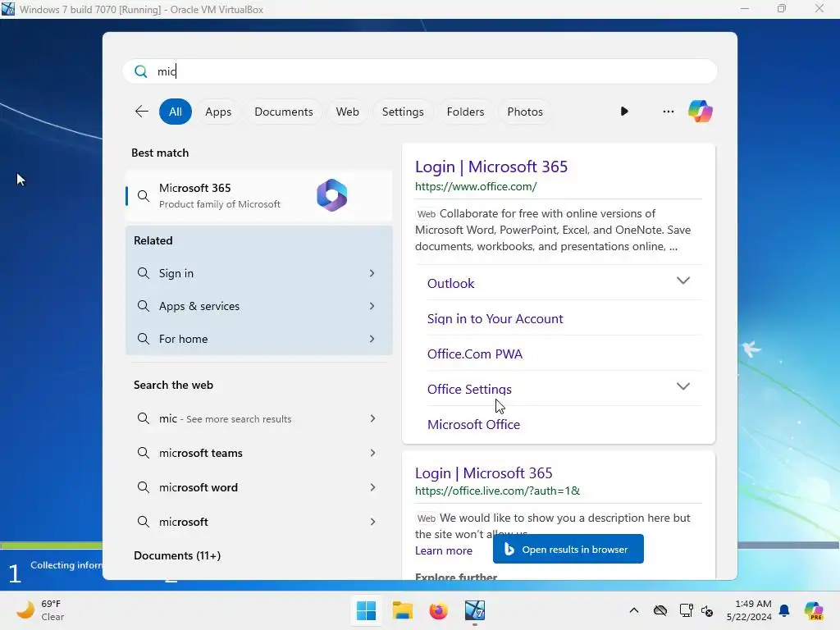
Task: Open the Microsoft Office link
Action: point(473,424)
